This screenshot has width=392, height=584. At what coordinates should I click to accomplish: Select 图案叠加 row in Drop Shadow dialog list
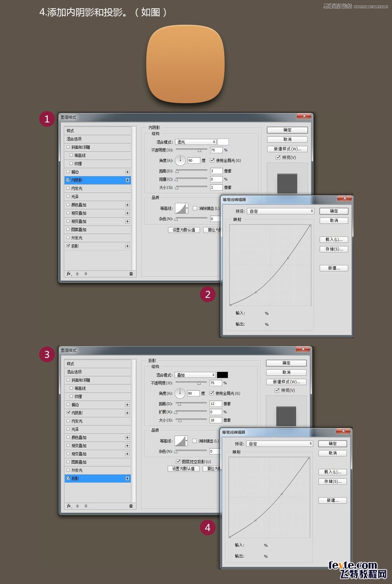click(x=98, y=462)
